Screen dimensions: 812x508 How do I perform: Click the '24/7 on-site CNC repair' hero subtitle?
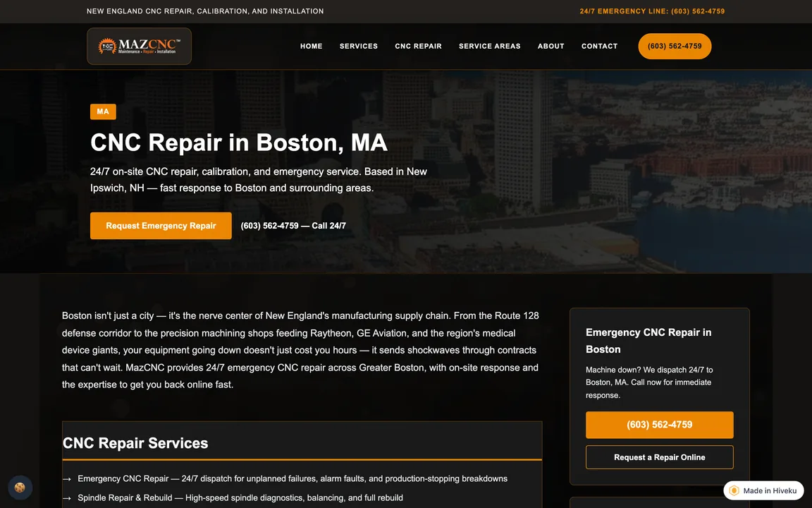click(x=259, y=179)
